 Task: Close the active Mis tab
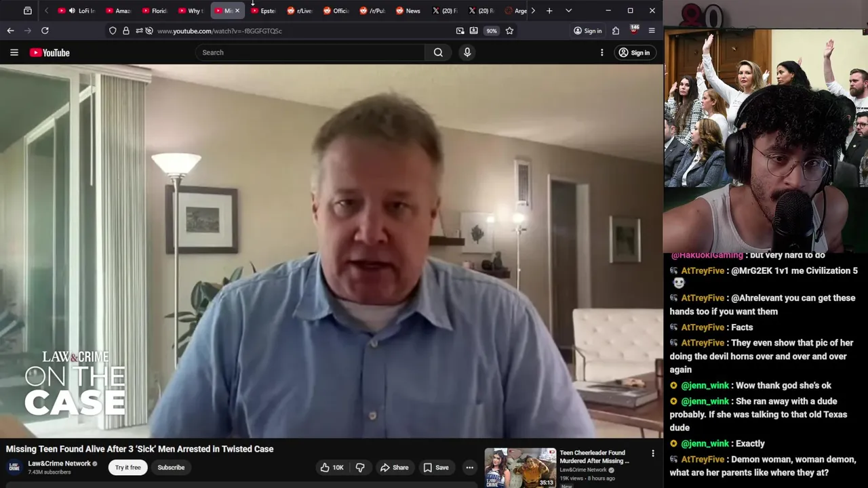[x=237, y=11]
